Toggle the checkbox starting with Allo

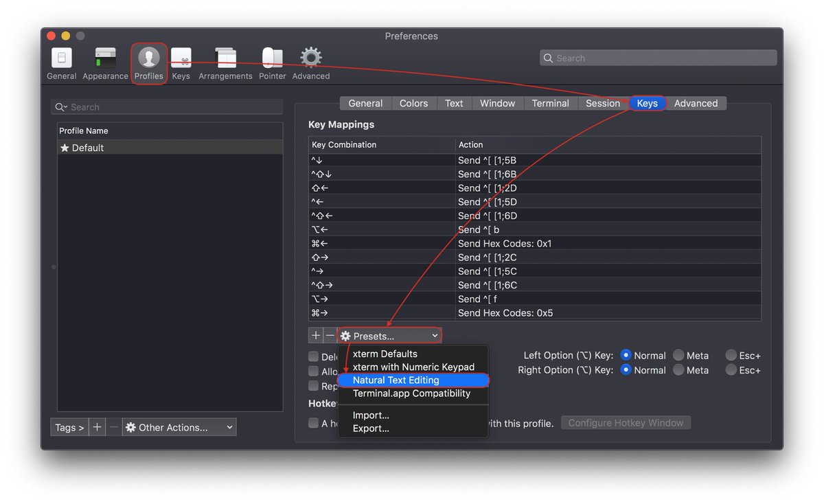(x=313, y=371)
